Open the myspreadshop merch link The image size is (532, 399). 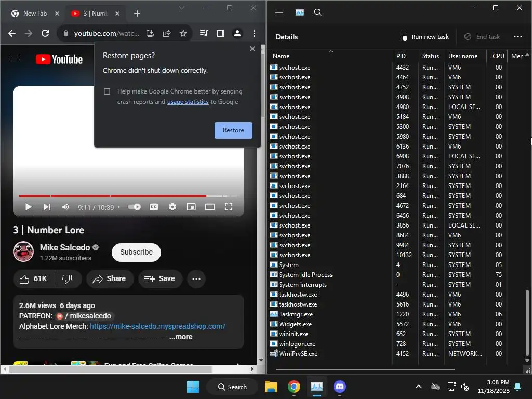point(157,326)
